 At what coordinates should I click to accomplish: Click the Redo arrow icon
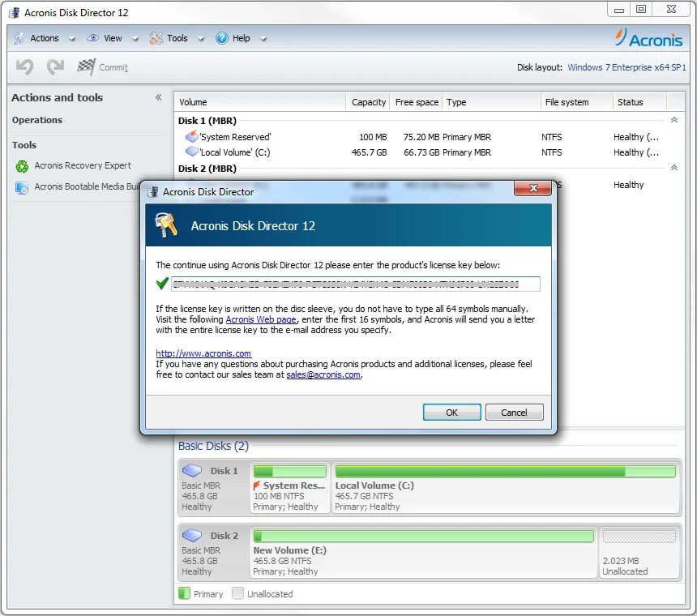pos(56,66)
